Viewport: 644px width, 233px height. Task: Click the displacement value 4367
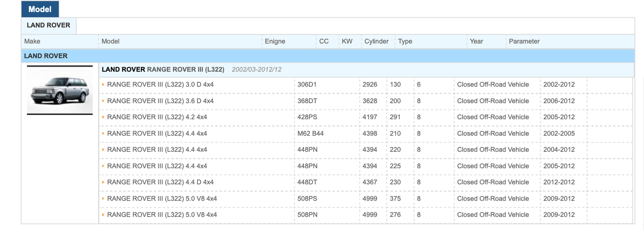pyautogui.click(x=370, y=182)
